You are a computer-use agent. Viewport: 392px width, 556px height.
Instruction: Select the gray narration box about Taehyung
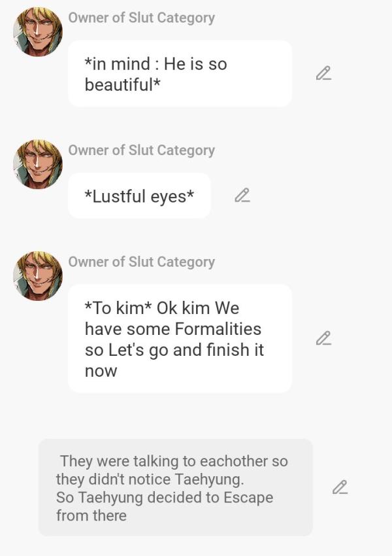click(x=175, y=487)
